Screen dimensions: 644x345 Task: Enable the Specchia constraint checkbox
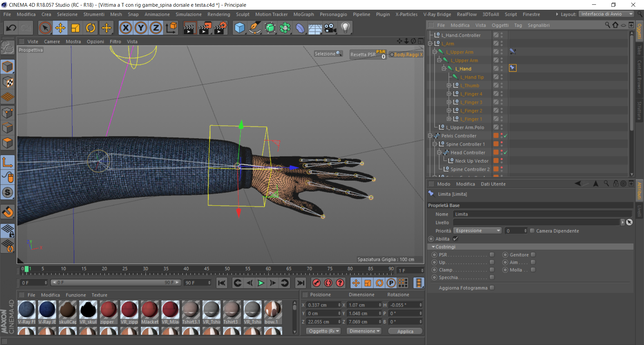492,277
